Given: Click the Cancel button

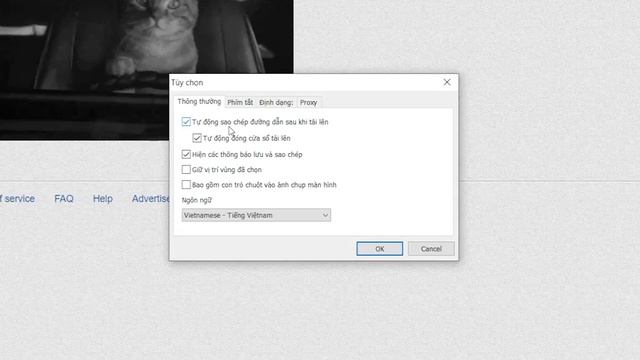Looking at the screenshot, I should coord(431,249).
